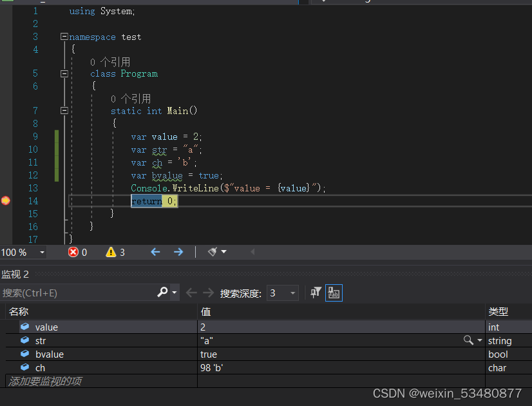Click the variable icon beside str

click(x=24, y=340)
